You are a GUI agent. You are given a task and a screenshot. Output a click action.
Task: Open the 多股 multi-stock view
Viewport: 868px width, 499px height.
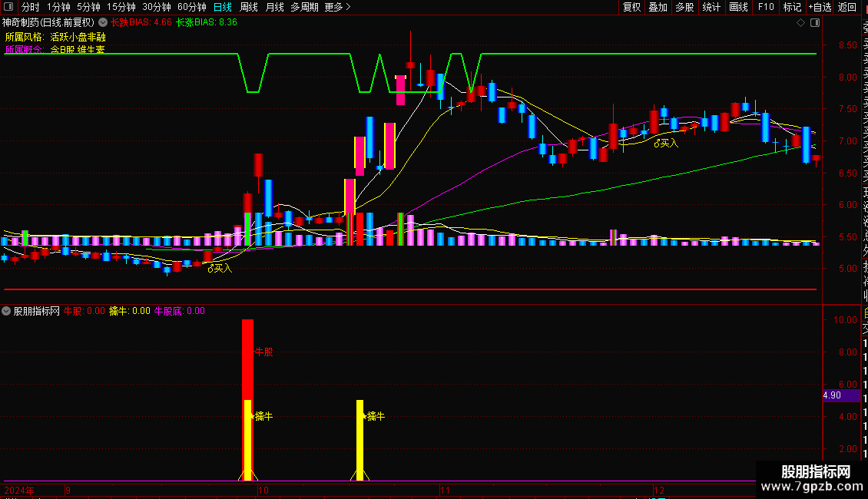pyautogui.click(x=684, y=7)
